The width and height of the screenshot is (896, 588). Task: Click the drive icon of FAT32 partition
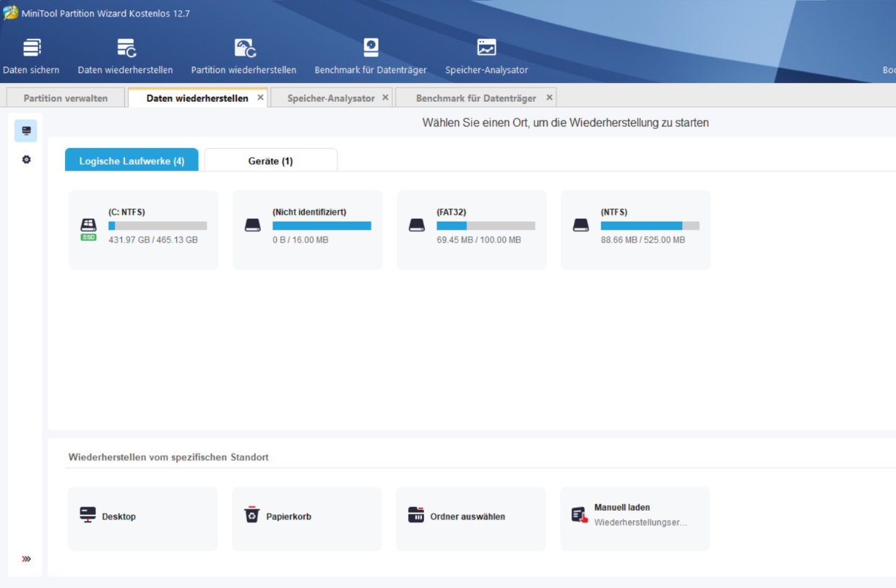point(416,225)
